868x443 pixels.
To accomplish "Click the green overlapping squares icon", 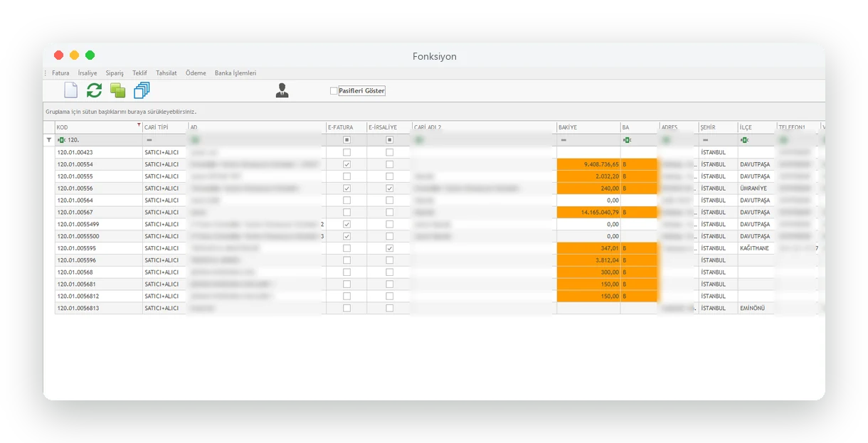I will 117,90.
